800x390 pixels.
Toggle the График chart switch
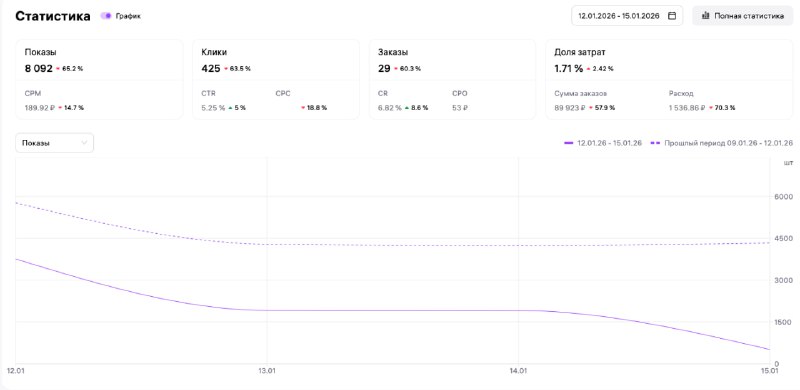106,16
